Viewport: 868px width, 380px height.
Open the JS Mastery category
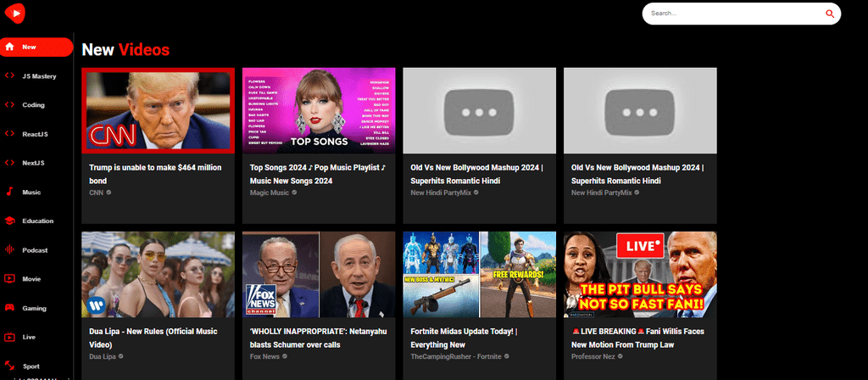pos(39,76)
